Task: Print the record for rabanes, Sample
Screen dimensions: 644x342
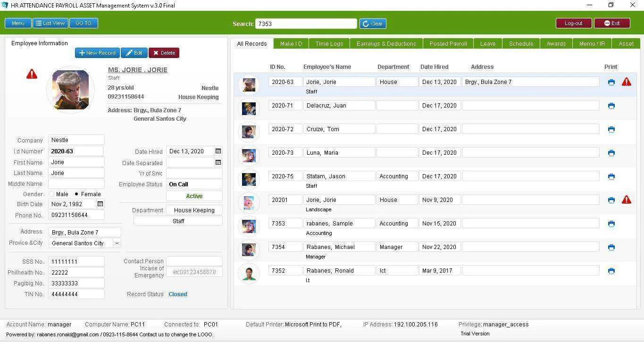Action: pyautogui.click(x=611, y=224)
